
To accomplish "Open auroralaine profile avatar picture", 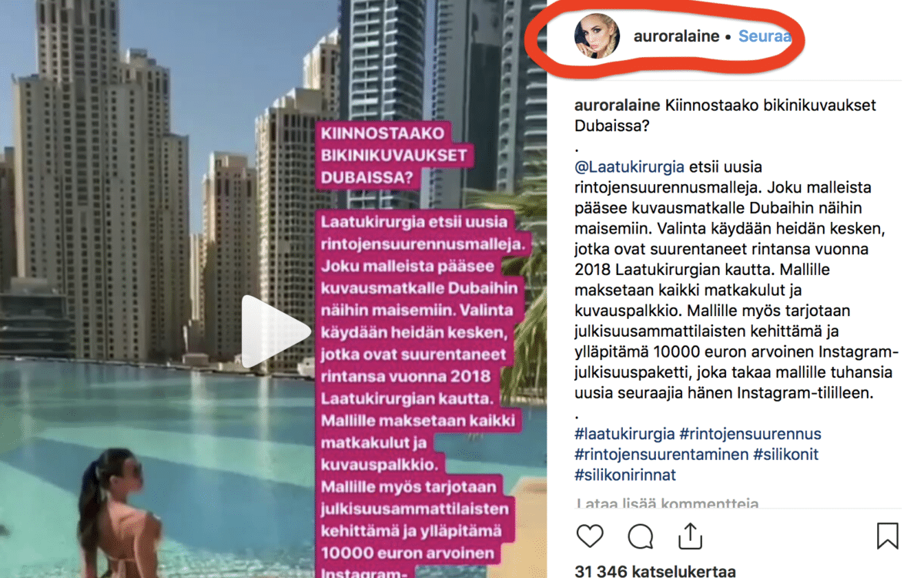I will [598, 36].
